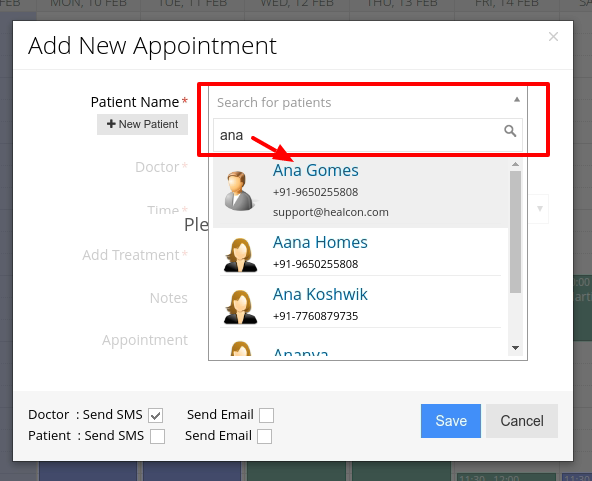592x481 pixels.
Task: Open the Time dropdown arrow
Action: point(540,209)
